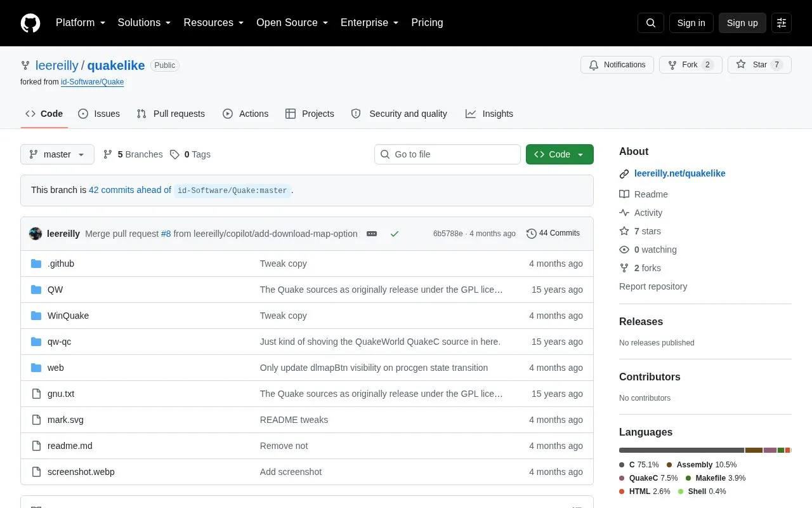The width and height of the screenshot is (812, 508).
Task: Click the gnu.txt file icon
Action: pyautogui.click(x=36, y=394)
